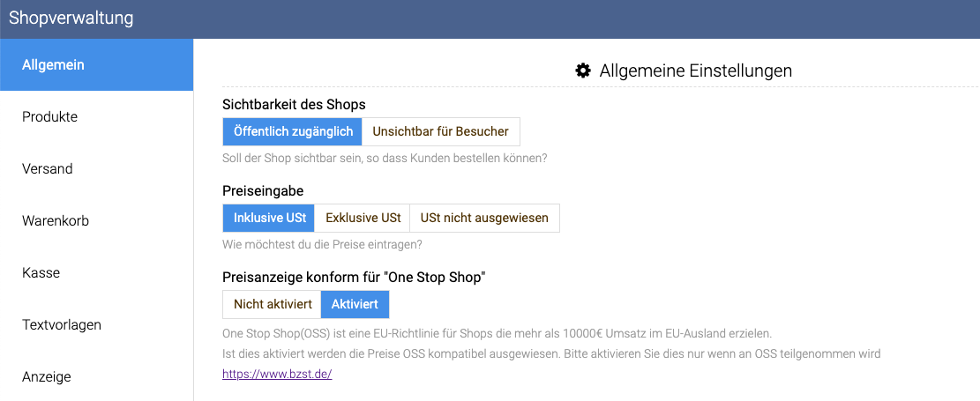Click the gear icon beside Allgemeine Einstellungen
The height and width of the screenshot is (401, 980).
point(583,71)
